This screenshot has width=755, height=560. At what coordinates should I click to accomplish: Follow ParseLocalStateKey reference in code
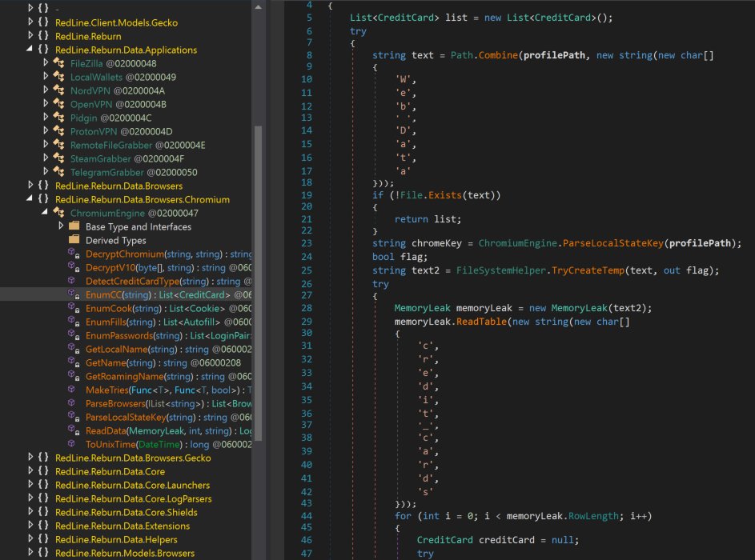pos(613,243)
